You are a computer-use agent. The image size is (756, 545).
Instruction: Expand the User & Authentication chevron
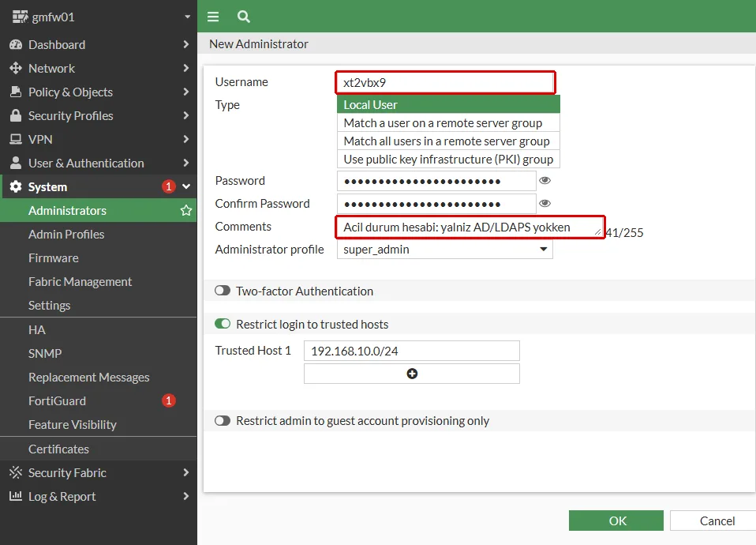(186, 163)
